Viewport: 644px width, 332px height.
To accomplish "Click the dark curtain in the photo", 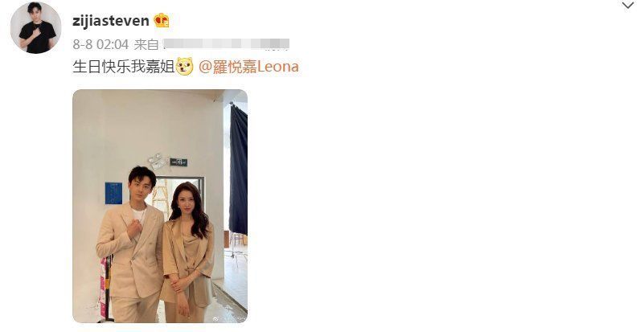I will [238, 169].
